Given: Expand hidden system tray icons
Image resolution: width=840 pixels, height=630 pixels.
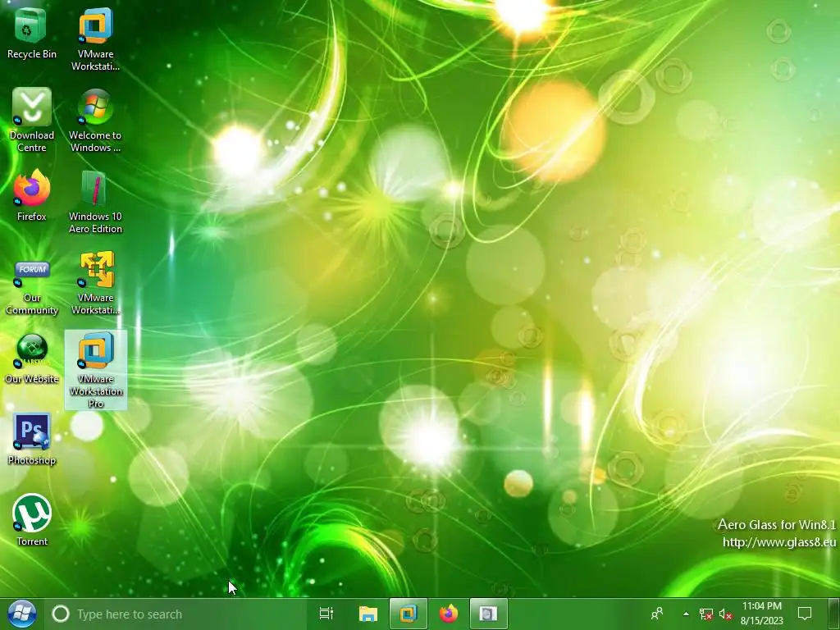Looking at the screenshot, I should click(x=686, y=614).
